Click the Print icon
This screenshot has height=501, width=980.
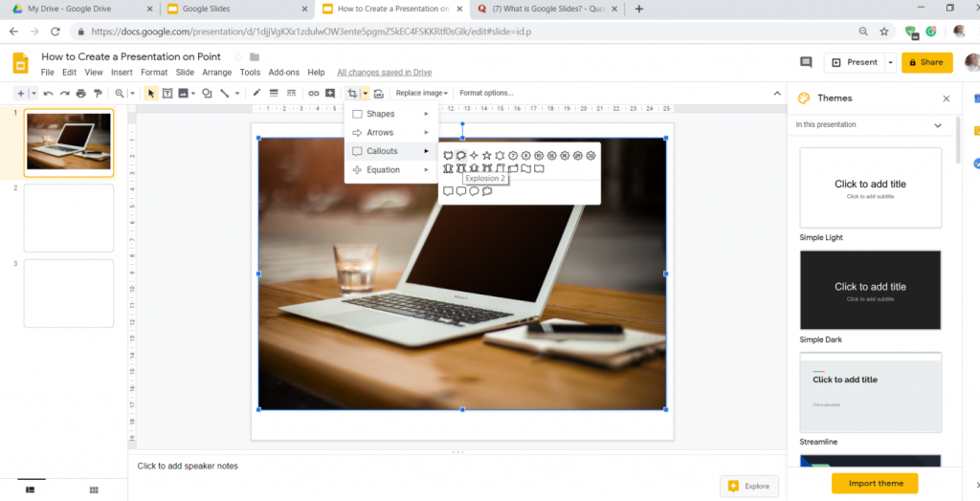pos(80,93)
